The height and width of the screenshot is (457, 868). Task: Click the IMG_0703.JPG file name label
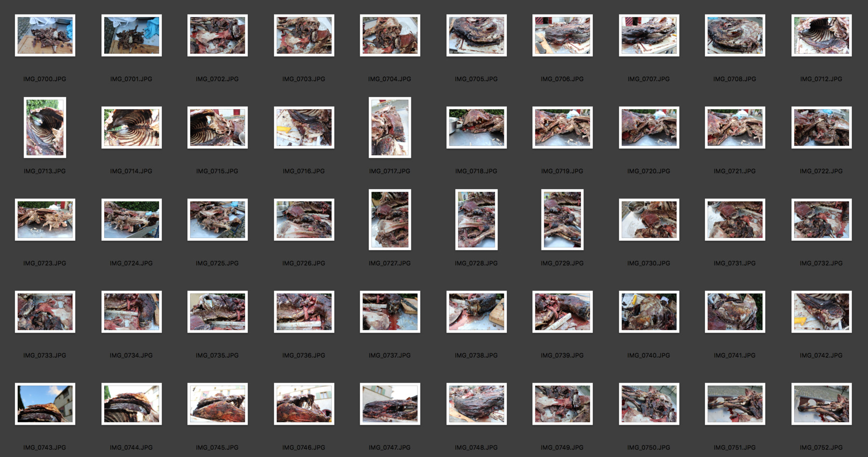click(304, 79)
